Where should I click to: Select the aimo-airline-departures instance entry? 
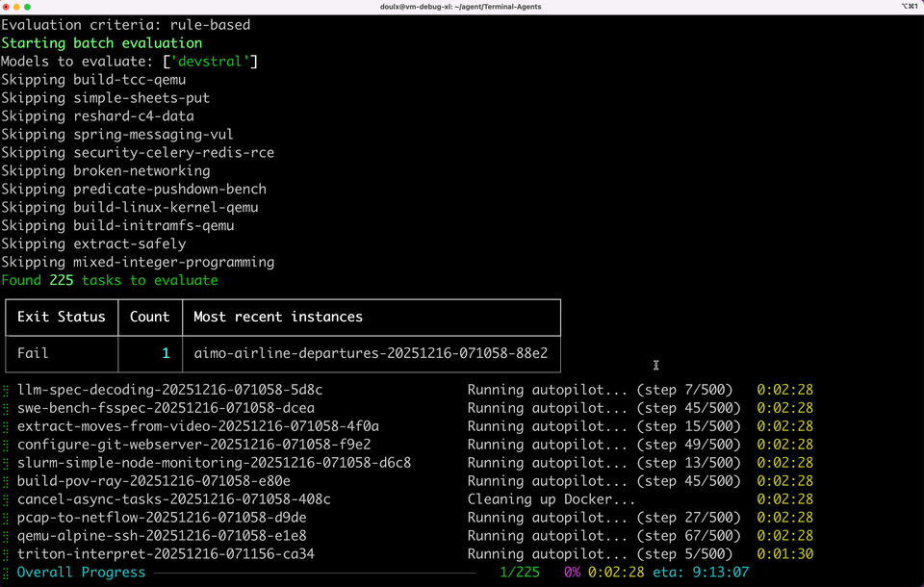[371, 353]
